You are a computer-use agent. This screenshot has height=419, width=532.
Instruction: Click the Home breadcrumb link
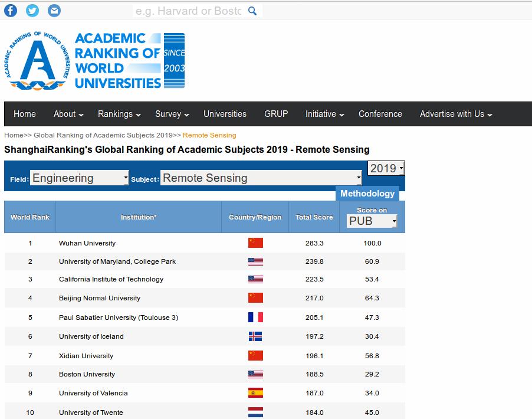[14, 135]
